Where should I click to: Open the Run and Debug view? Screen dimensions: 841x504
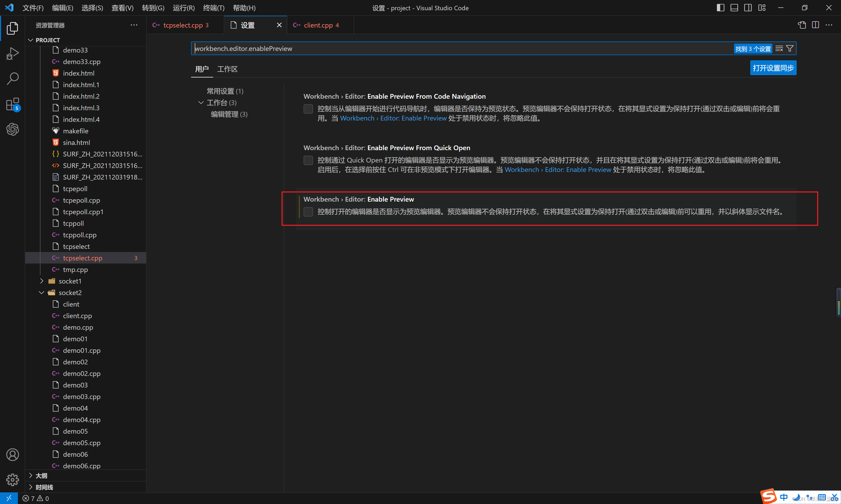point(13,53)
